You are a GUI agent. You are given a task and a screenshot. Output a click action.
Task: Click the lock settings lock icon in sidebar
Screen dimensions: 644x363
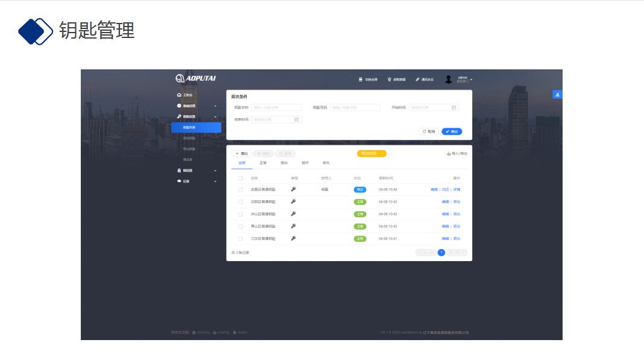[x=179, y=171]
